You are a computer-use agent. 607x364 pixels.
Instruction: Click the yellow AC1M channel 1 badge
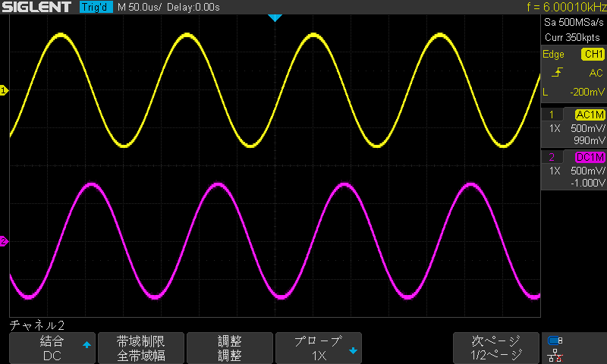(x=590, y=115)
